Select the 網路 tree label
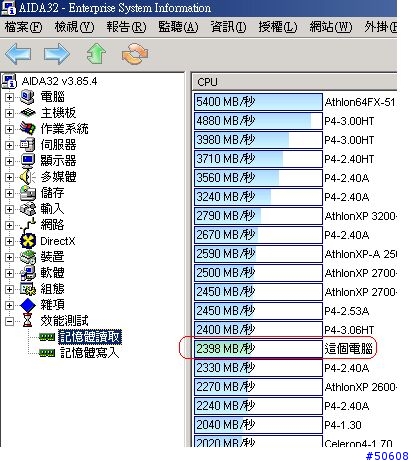411x464 pixels. (x=52, y=225)
